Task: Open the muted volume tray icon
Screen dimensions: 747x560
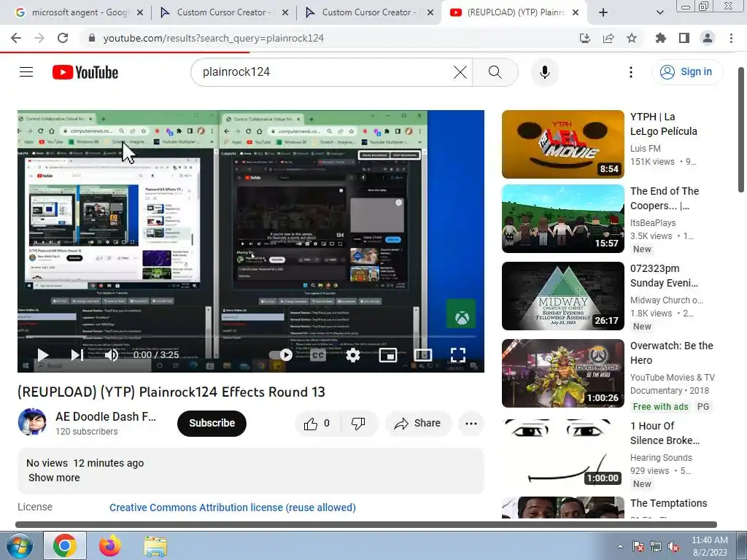Action: point(673,546)
